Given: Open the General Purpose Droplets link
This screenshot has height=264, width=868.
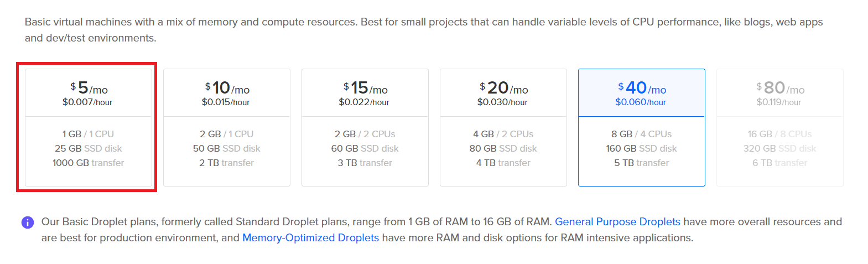Looking at the screenshot, I should (617, 221).
